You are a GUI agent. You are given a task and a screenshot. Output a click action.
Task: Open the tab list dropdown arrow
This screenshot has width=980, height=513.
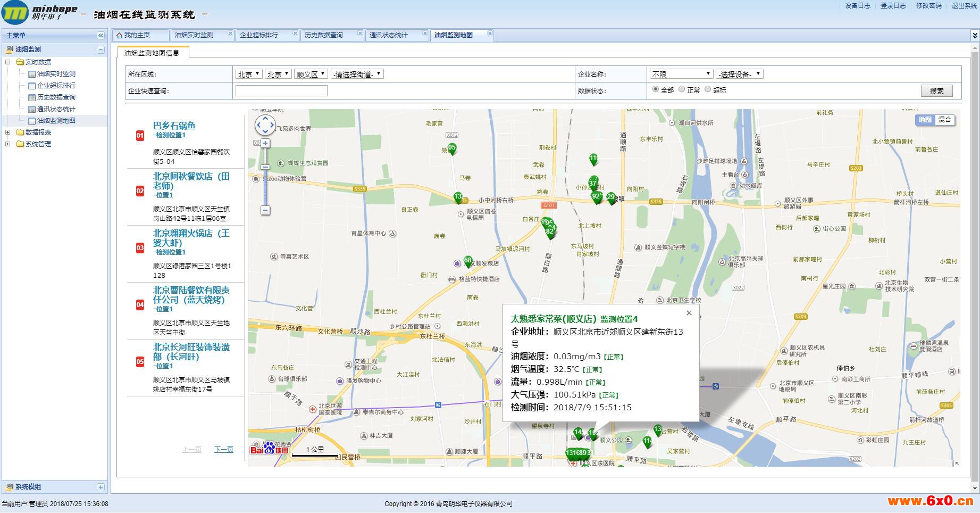tap(975, 36)
